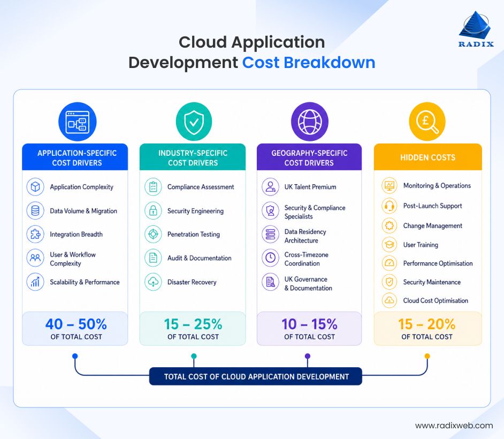Click the text Integration Breadth

(x=76, y=234)
